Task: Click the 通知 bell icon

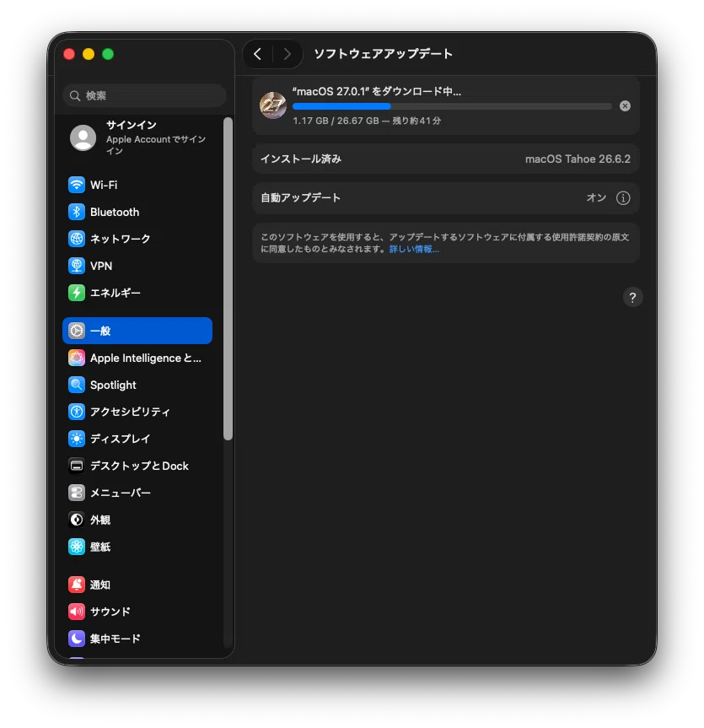Action: 77,585
